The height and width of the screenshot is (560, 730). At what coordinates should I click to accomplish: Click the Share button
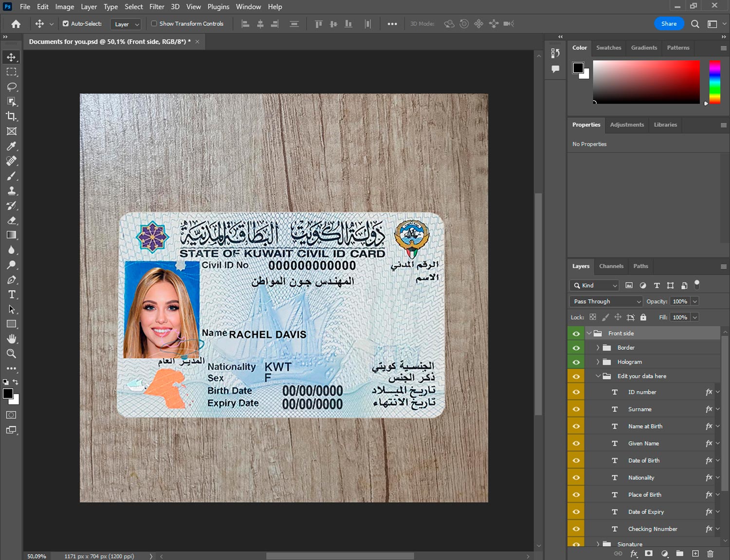coord(669,23)
